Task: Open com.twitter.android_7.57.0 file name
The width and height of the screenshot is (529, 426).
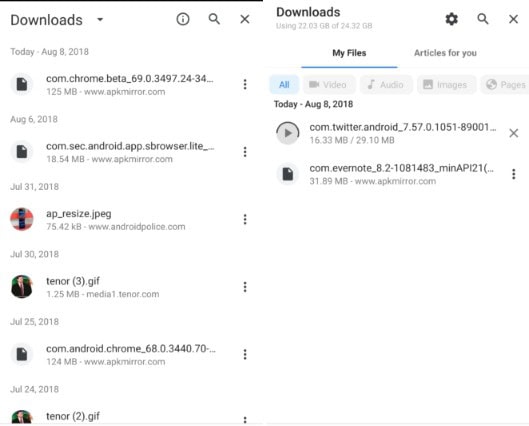Action: click(403, 127)
